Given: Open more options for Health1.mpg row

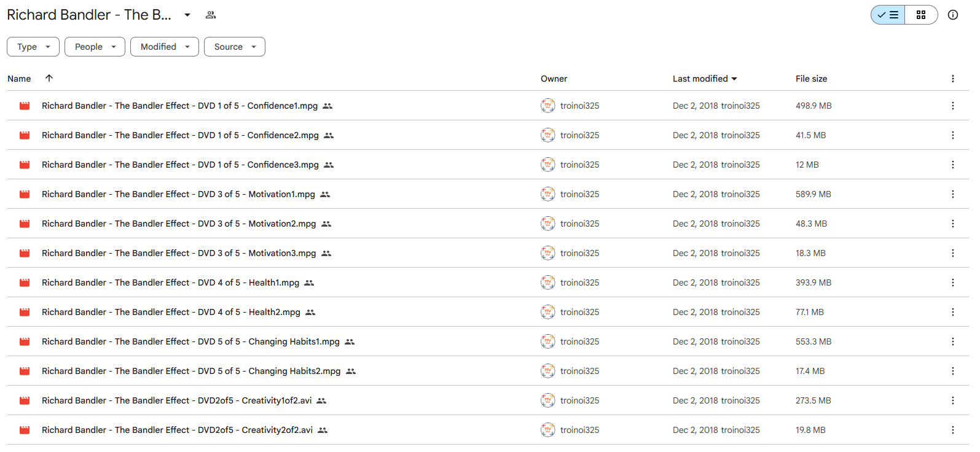Looking at the screenshot, I should (953, 282).
